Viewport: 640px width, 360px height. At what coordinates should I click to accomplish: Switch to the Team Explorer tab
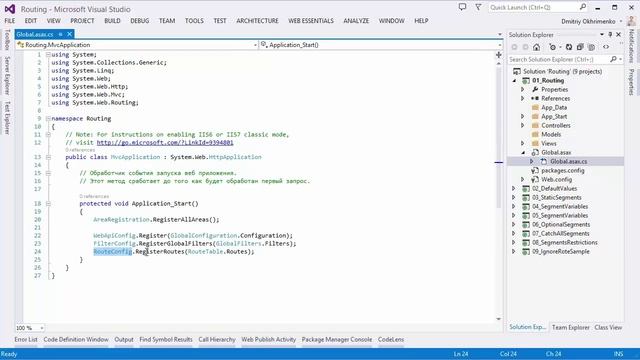coord(571,327)
